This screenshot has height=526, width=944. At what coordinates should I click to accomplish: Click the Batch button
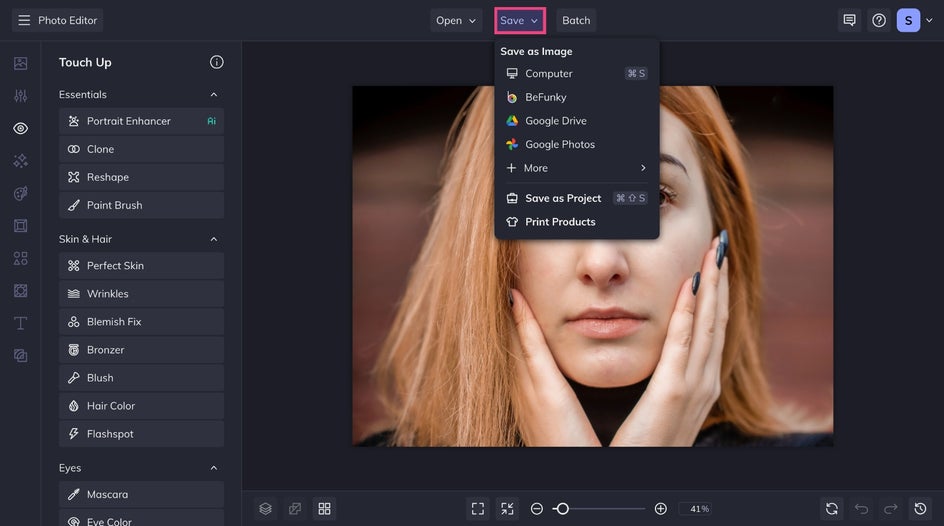(x=576, y=20)
